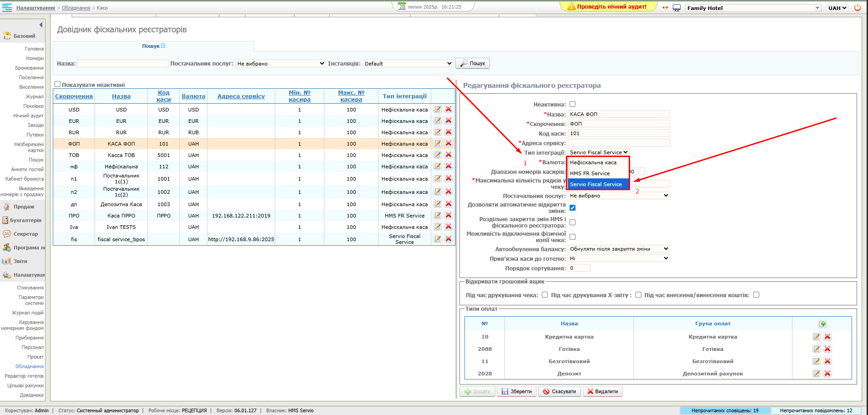Click the Зберегти button
This screenshot has width=868, height=415.
(x=517, y=391)
